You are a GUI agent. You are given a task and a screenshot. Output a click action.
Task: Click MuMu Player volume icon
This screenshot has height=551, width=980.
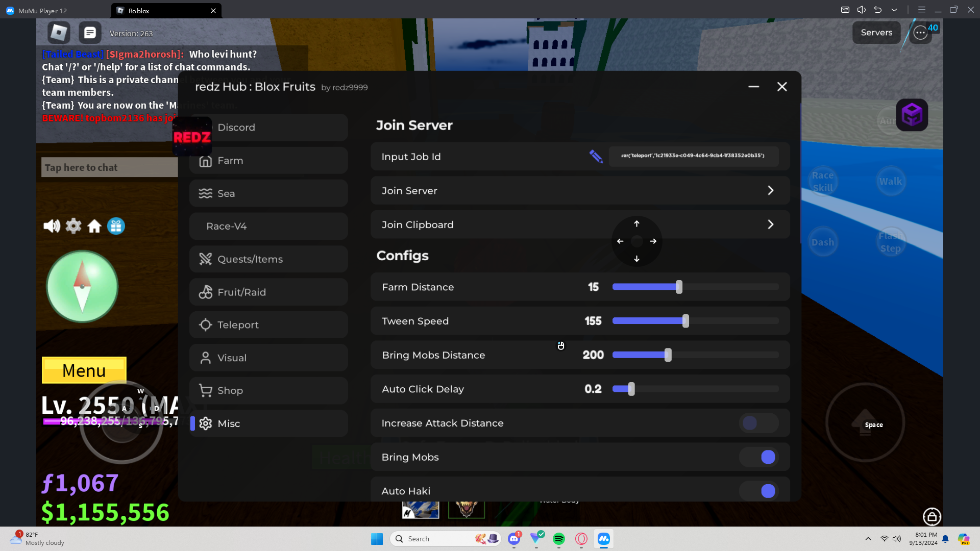pos(862,10)
